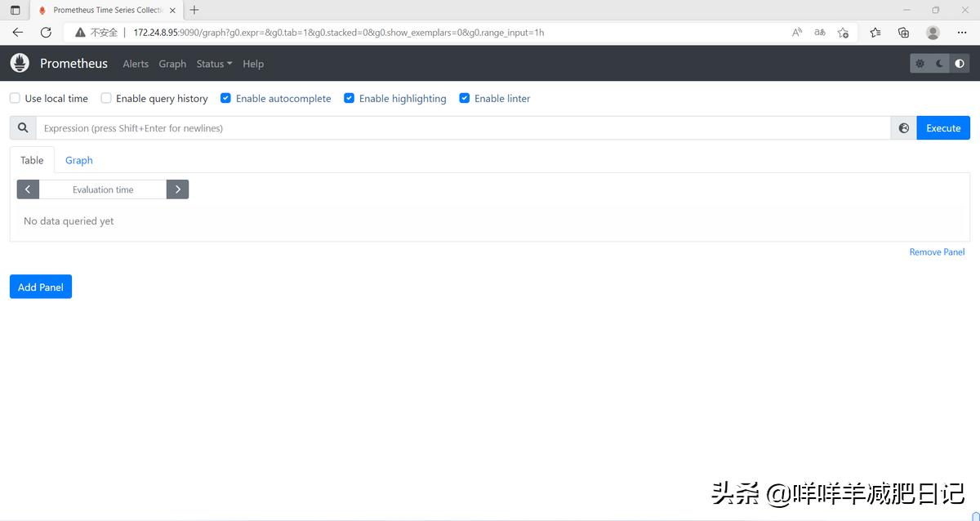Open Graph in the navbar

click(172, 64)
